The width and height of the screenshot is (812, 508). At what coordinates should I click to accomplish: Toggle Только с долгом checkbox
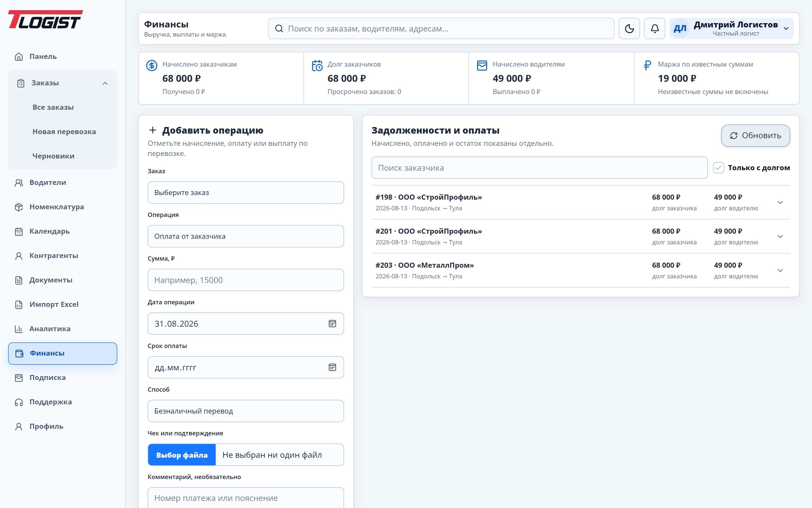(x=718, y=168)
